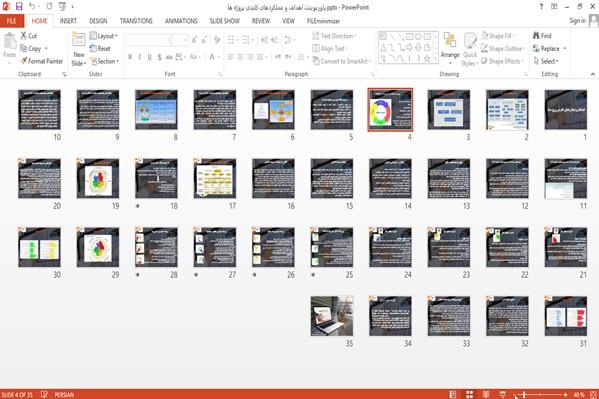Click the Reset slide icon

(93, 48)
